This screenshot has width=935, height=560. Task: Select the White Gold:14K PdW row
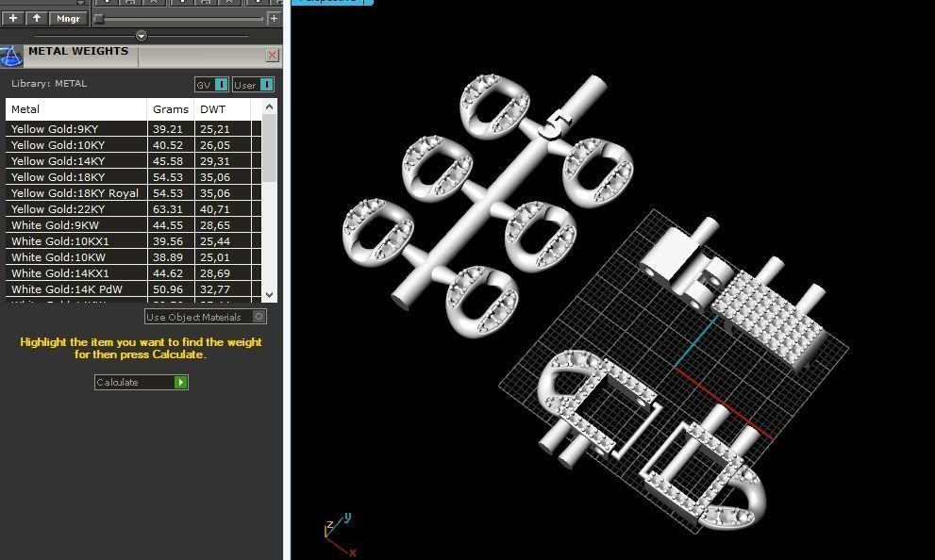134,289
